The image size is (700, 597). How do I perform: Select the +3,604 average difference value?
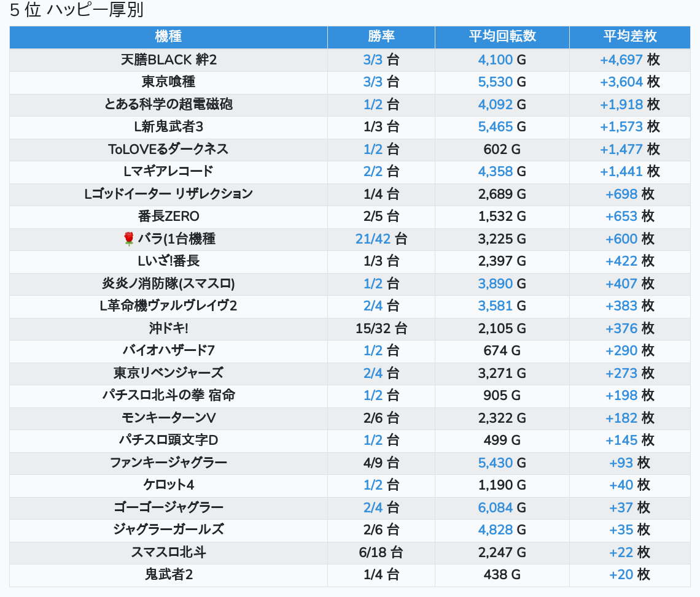[x=621, y=82]
